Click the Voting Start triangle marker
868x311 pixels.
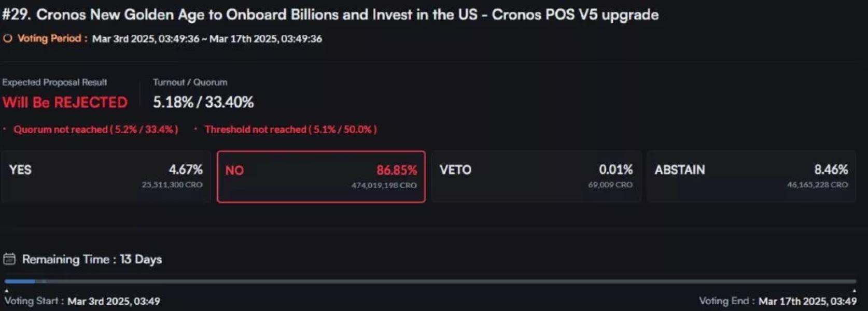[6, 291]
